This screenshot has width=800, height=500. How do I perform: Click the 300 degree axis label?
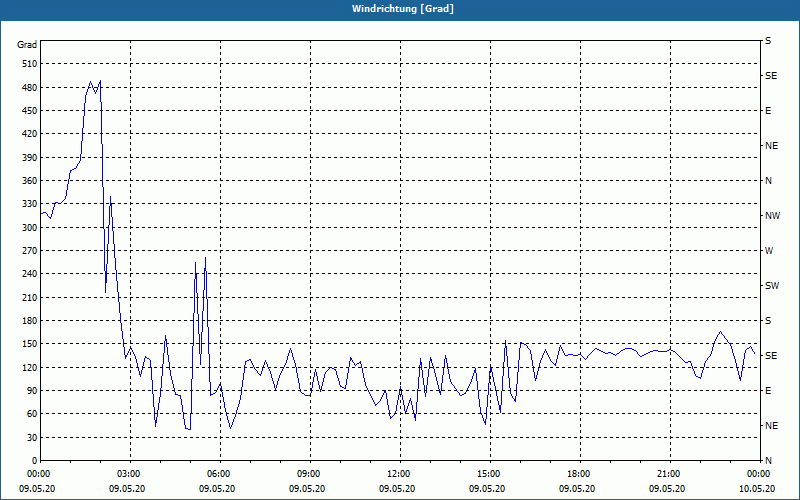click(x=30, y=228)
